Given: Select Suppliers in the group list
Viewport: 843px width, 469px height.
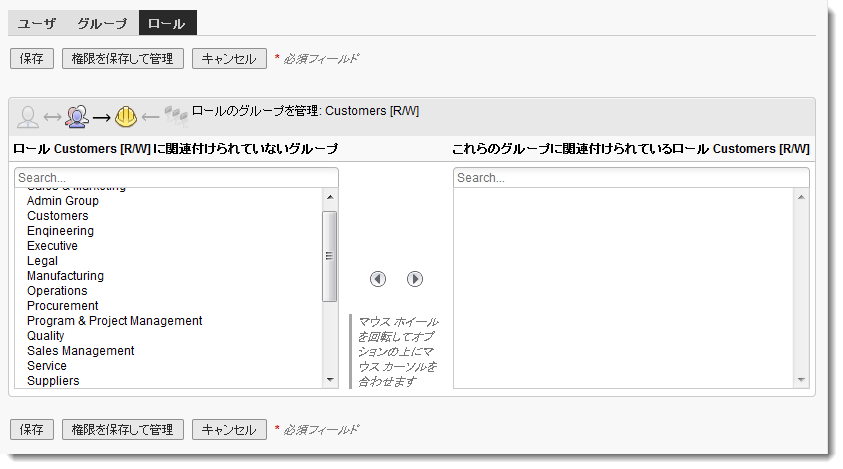Looking at the screenshot, I should [x=53, y=381].
